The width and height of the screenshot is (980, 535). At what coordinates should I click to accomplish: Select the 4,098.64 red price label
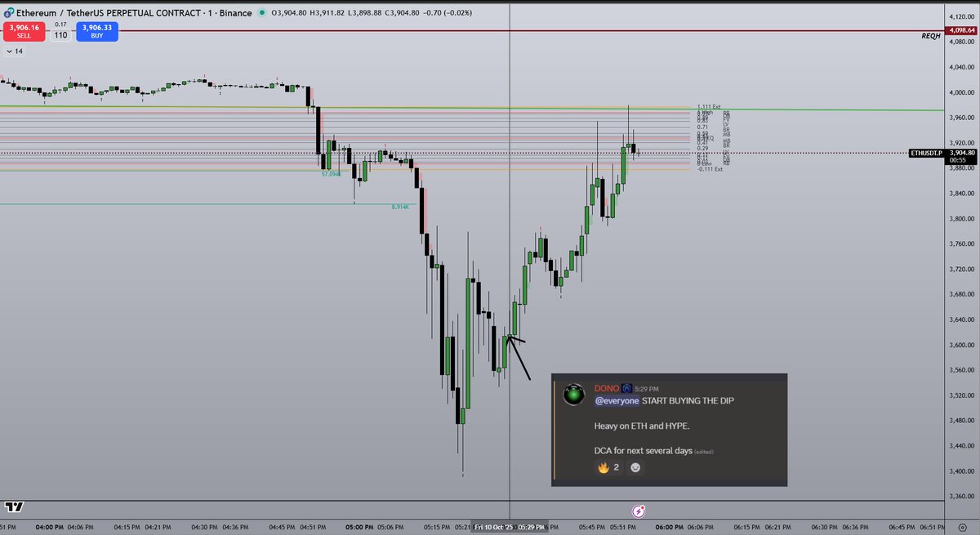[960, 30]
